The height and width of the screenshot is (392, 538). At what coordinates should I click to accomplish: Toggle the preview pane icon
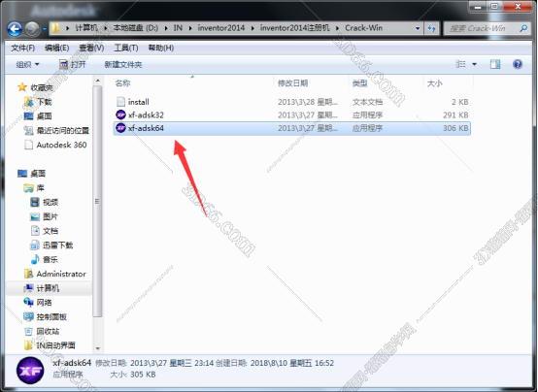495,64
